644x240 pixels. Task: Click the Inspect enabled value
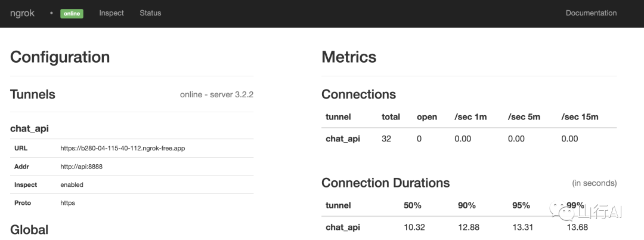point(72,185)
